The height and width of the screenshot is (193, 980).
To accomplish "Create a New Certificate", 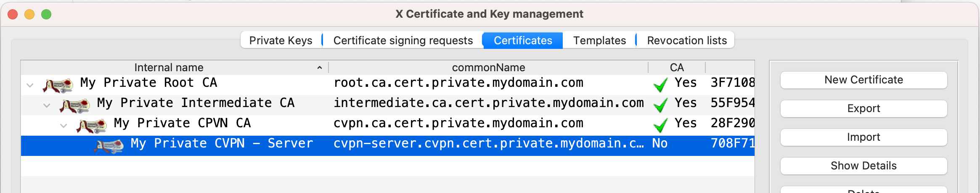I will pyautogui.click(x=863, y=80).
